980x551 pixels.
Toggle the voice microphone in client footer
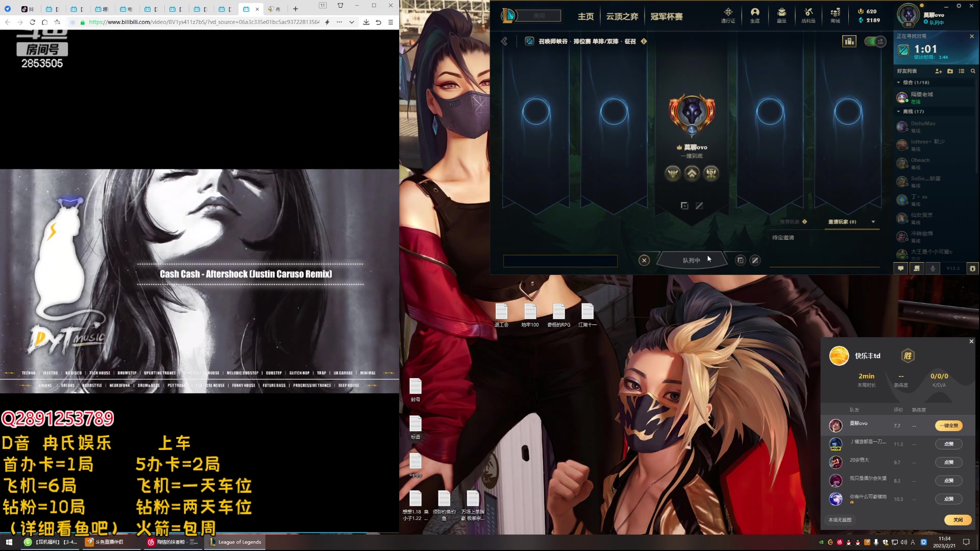pyautogui.click(x=933, y=268)
